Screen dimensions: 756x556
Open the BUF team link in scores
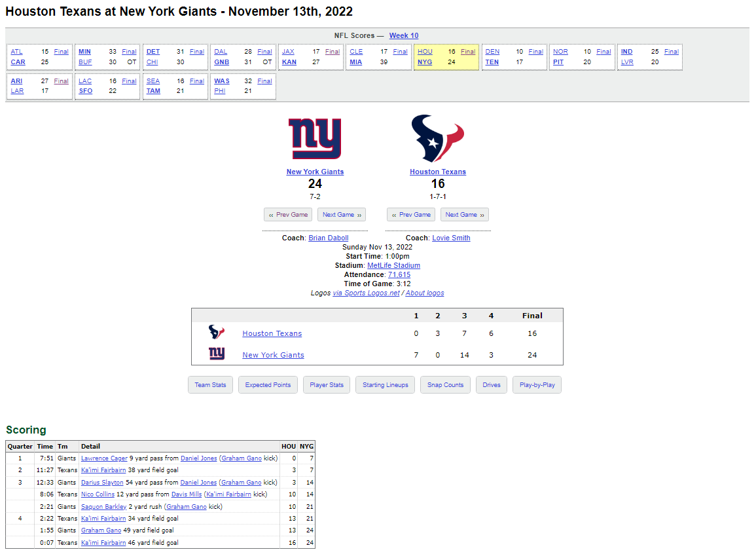point(85,62)
